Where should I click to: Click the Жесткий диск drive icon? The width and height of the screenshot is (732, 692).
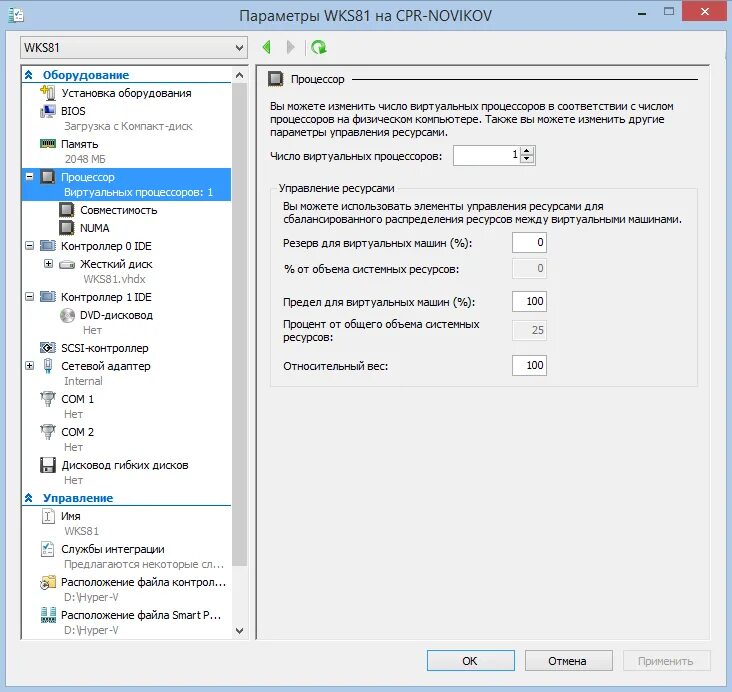coord(67,264)
